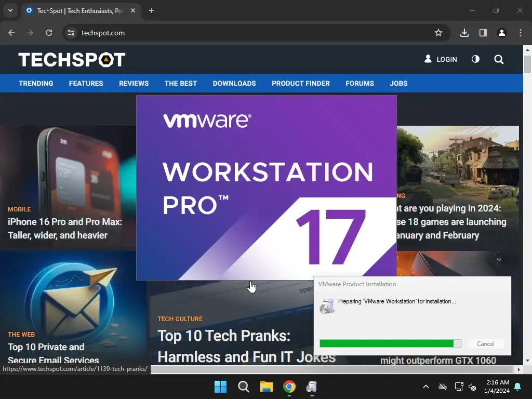Click the browser forward arrow

point(30,33)
